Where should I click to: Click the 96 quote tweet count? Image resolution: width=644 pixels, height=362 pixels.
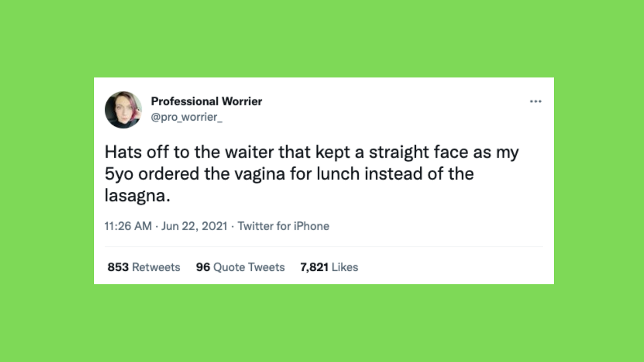pyautogui.click(x=203, y=267)
